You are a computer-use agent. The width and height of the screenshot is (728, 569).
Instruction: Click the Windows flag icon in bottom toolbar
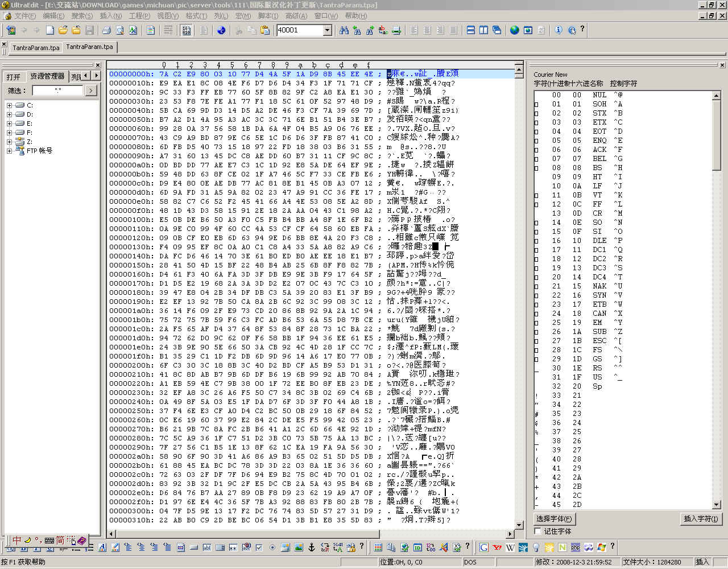tap(601, 547)
